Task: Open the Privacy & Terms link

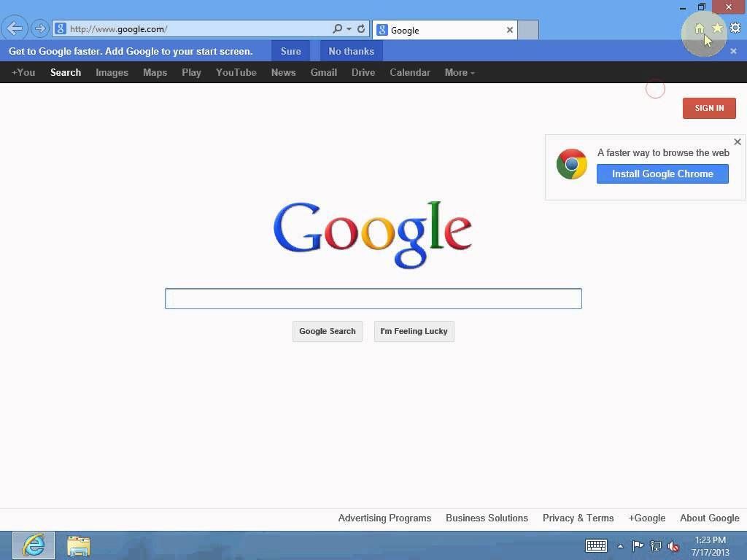Action: (578, 518)
